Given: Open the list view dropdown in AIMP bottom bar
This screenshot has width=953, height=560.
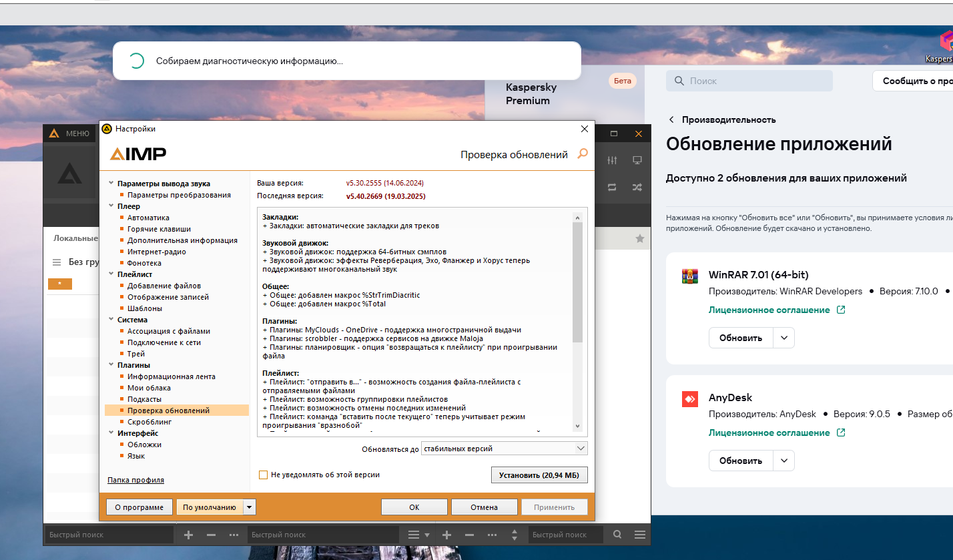Looking at the screenshot, I should pyautogui.click(x=418, y=535).
